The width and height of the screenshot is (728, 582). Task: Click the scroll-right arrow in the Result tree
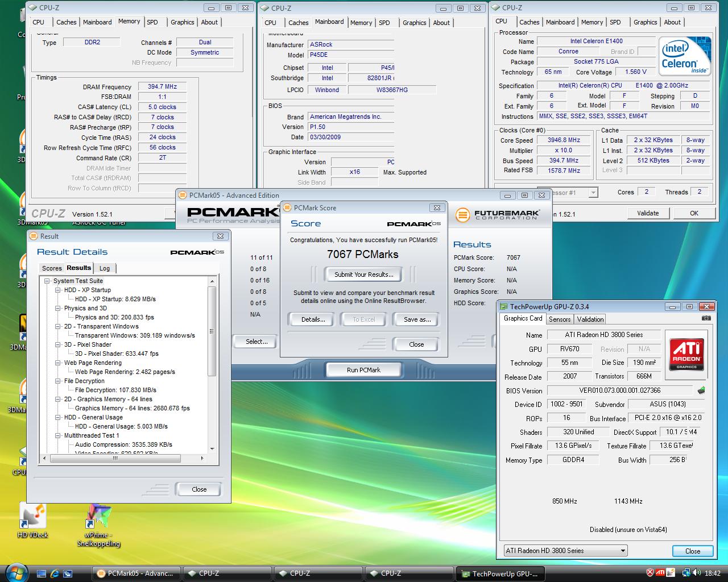pyautogui.click(x=203, y=458)
